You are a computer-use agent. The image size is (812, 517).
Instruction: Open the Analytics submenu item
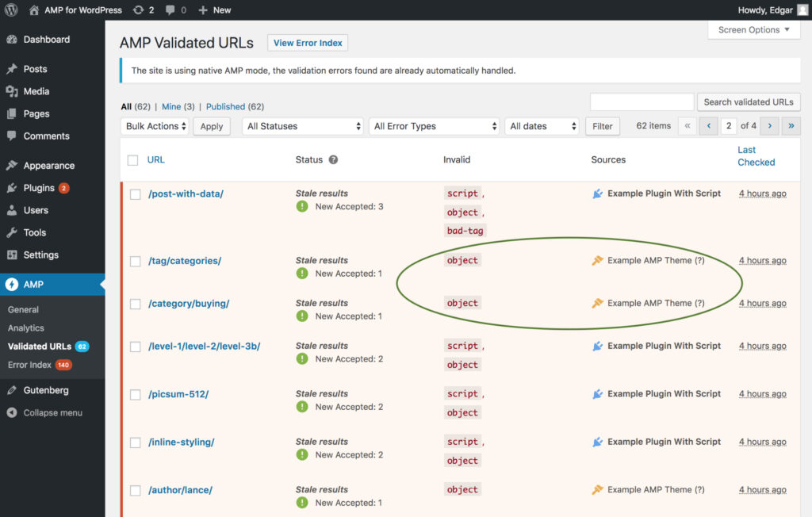click(26, 328)
